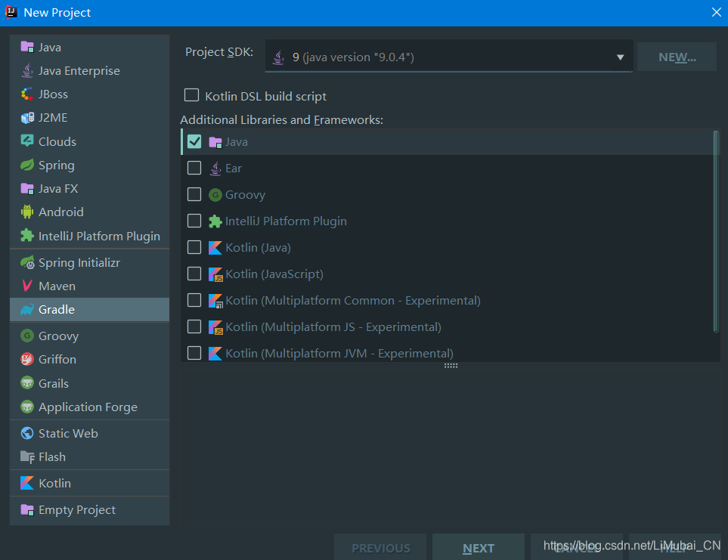Click the NEXT button
728x560 pixels.
pyautogui.click(x=479, y=547)
